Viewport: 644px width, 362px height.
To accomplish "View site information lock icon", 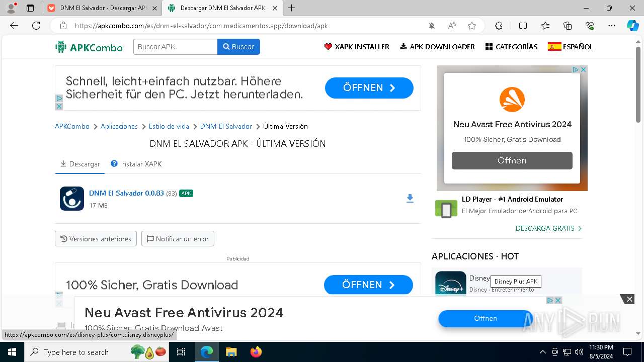I will pyautogui.click(x=63, y=26).
